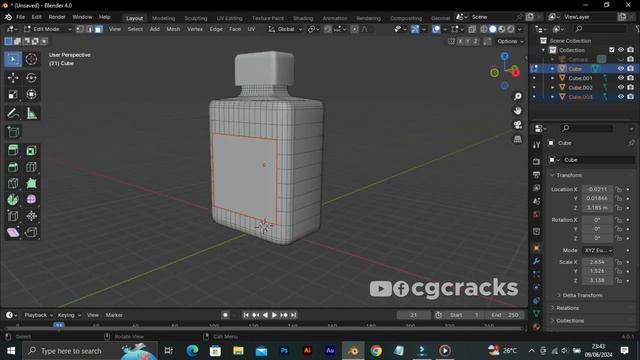640x360 pixels.
Task: Click the Scale X value field
Action: 597,262
